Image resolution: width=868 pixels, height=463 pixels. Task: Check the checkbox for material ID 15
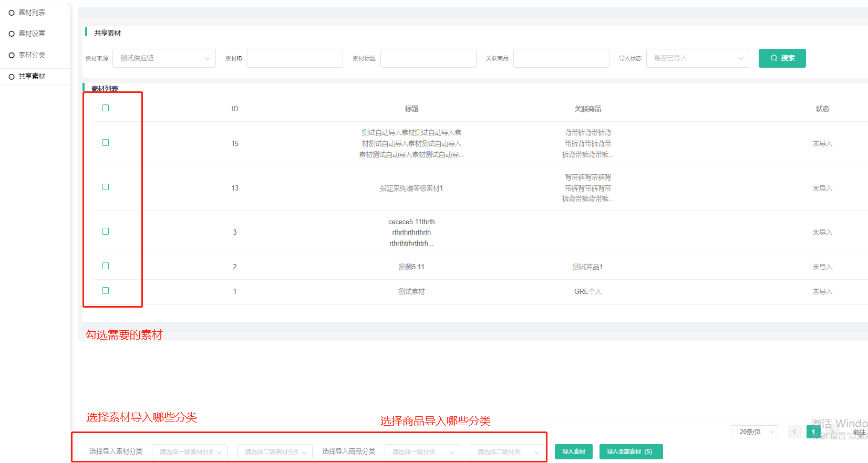[106, 143]
